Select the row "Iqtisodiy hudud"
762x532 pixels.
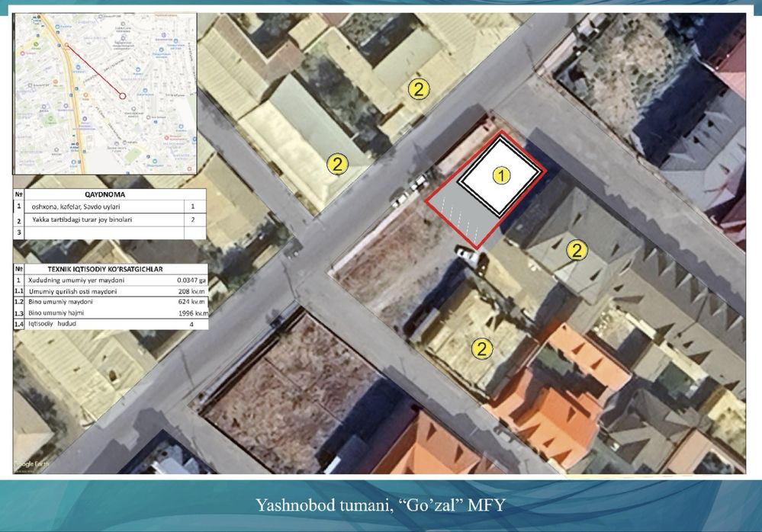point(111,324)
